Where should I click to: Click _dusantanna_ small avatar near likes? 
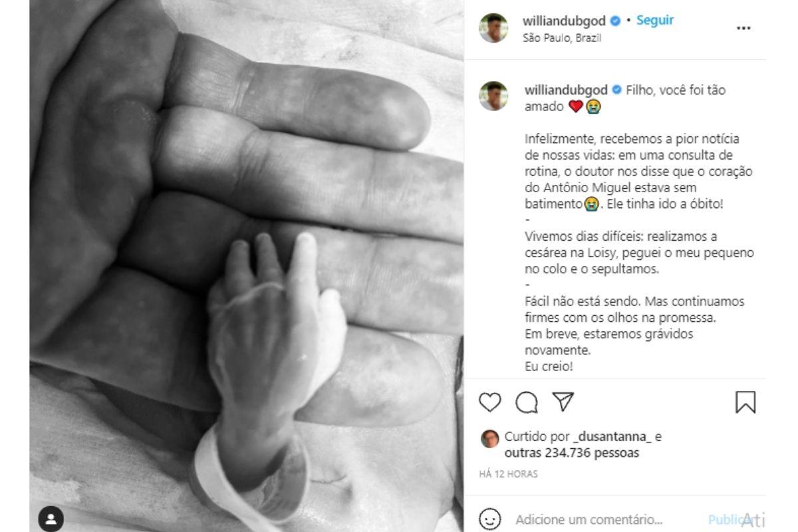click(x=489, y=438)
